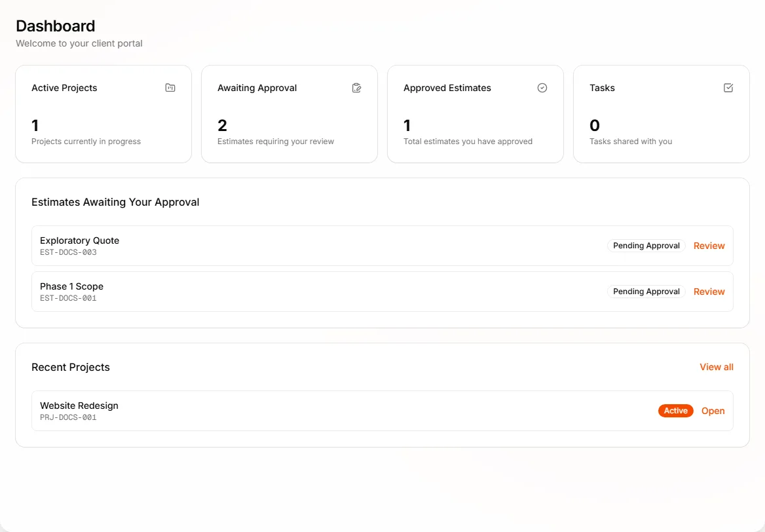Click the Recent Projects heading
The height and width of the screenshot is (532, 765).
point(71,367)
